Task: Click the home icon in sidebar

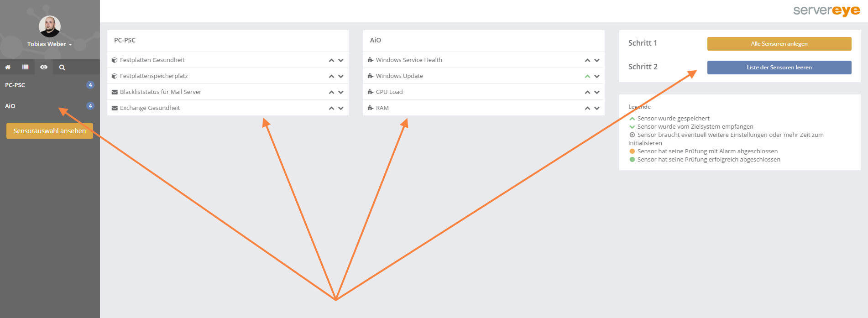Action: 8,67
